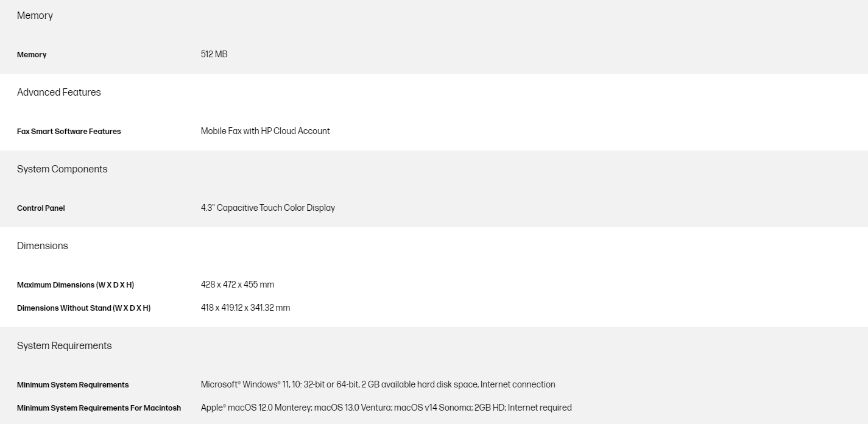Click the "Internet required" text for Macintosh
Viewport: 868px width, 424px height.
pyautogui.click(x=540, y=408)
